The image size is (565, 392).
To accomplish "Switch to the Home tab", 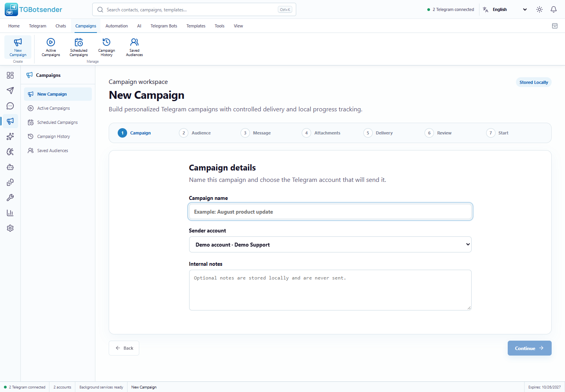I will pos(14,26).
